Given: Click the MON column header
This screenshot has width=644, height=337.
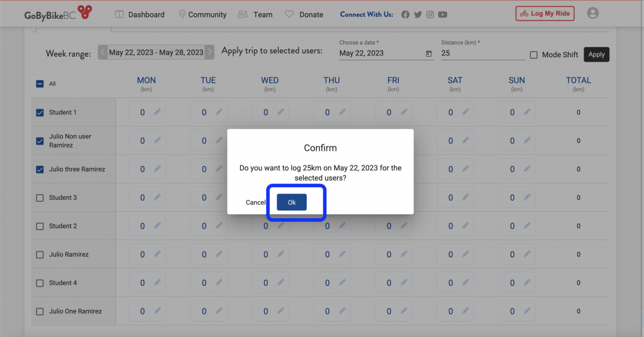Looking at the screenshot, I should (x=147, y=80).
